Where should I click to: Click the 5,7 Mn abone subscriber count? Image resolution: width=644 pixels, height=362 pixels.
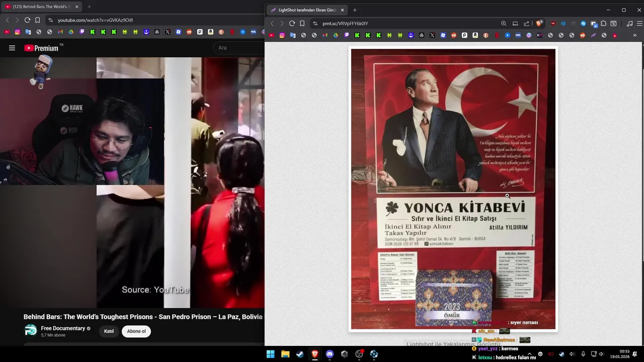tap(53, 335)
